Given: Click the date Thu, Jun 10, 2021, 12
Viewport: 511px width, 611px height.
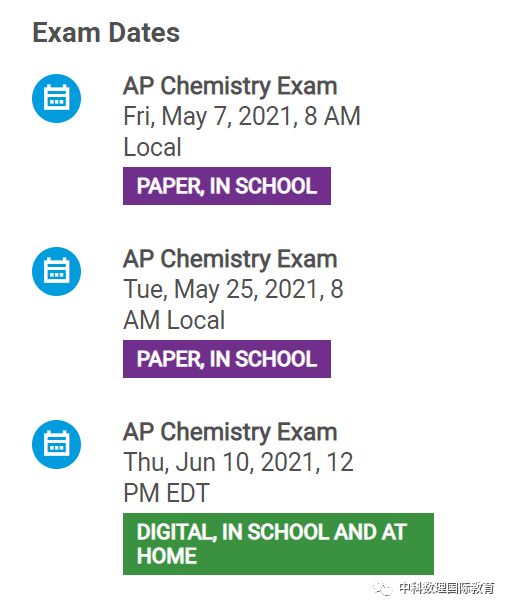Looking at the screenshot, I should 238,462.
